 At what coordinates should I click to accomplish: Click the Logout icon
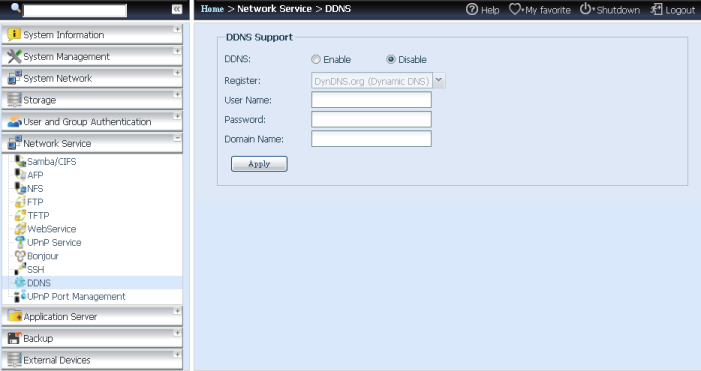click(x=656, y=9)
